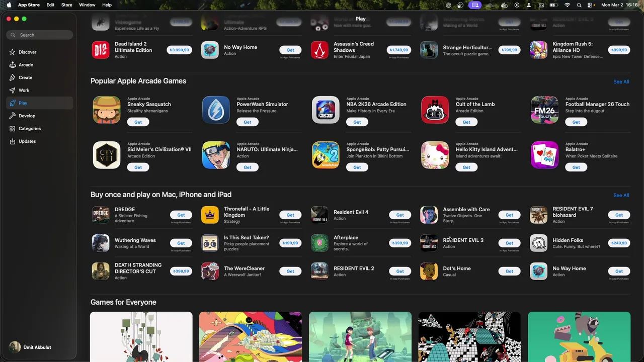Open the Resident Evil 4 icon

coord(319,215)
